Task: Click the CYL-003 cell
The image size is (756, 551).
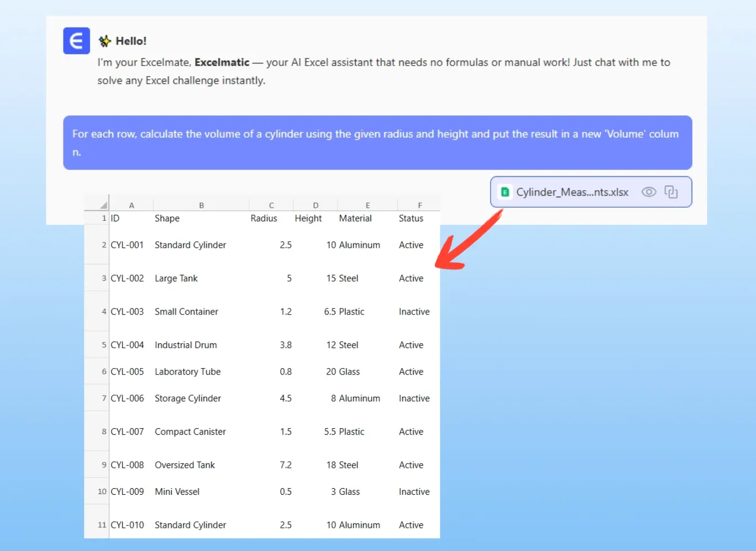Action: click(x=127, y=311)
